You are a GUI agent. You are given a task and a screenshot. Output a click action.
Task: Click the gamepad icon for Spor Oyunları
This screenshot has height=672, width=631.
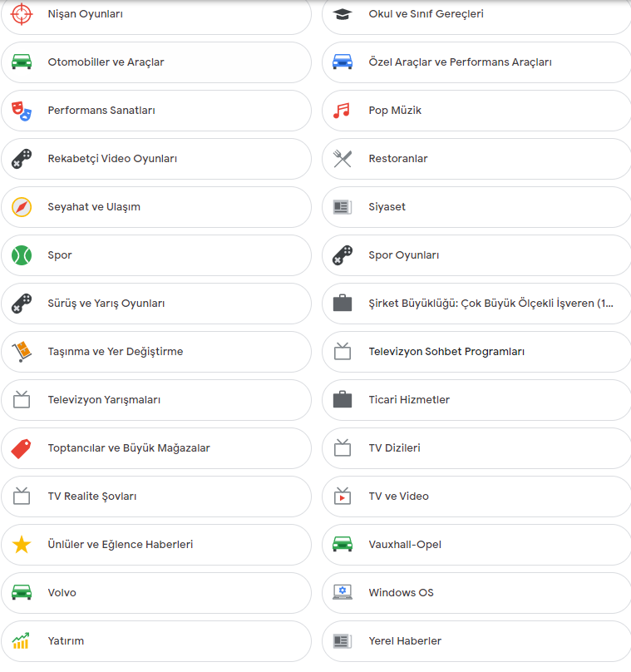click(x=343, y=255)
